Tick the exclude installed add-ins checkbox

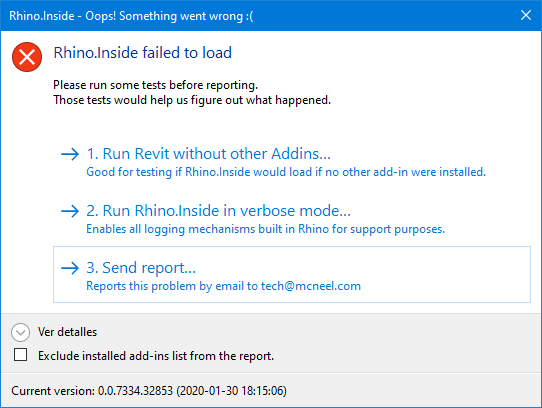click(x=20, y=355)
